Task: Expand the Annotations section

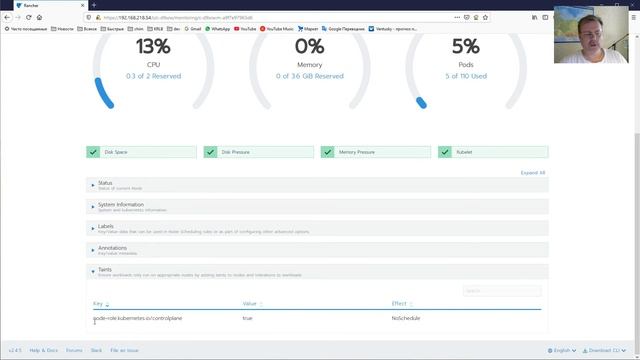Action: (x=317, y=250)
